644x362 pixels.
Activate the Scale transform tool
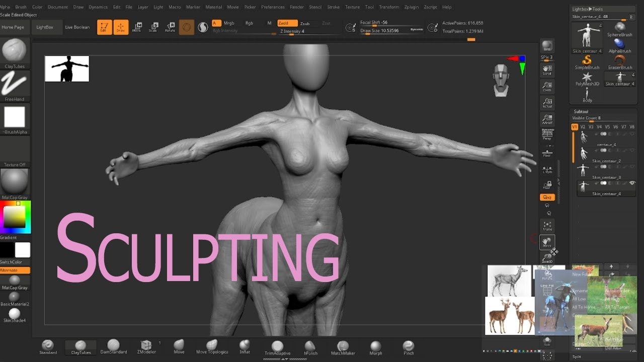(x=153, y=27)
